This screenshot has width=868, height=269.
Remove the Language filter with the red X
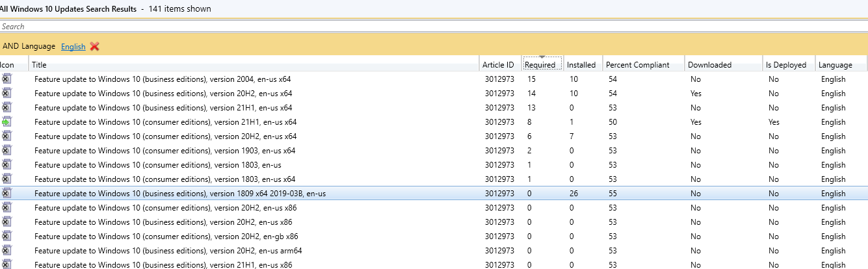[95, 46]
